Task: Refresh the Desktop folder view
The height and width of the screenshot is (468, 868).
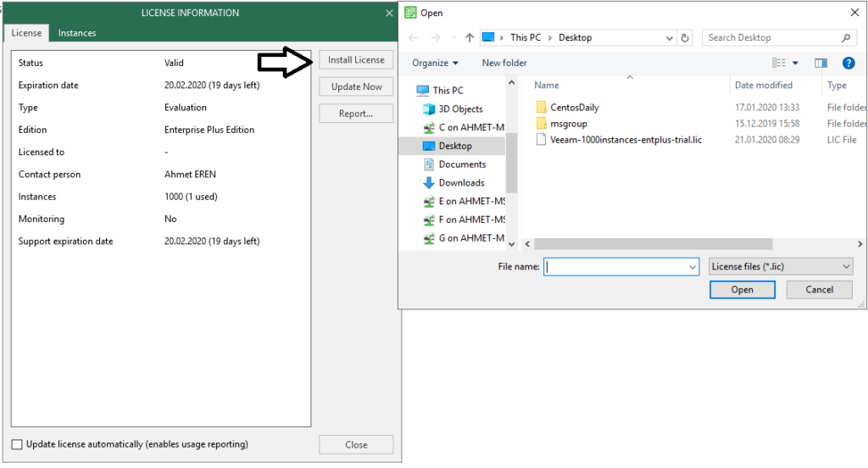Action: (685, 37)
